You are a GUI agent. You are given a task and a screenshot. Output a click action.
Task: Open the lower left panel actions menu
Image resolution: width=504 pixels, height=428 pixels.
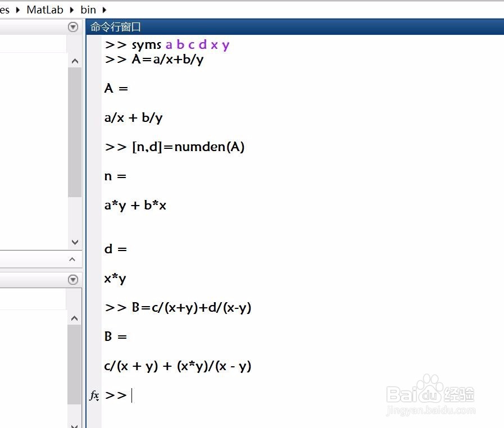(x=73, y=280)
